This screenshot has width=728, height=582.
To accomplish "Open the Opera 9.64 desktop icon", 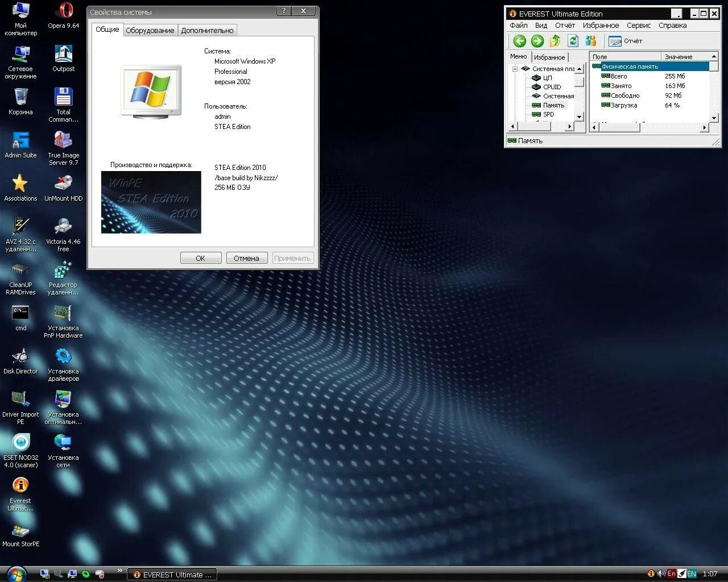I will [64, 16].
